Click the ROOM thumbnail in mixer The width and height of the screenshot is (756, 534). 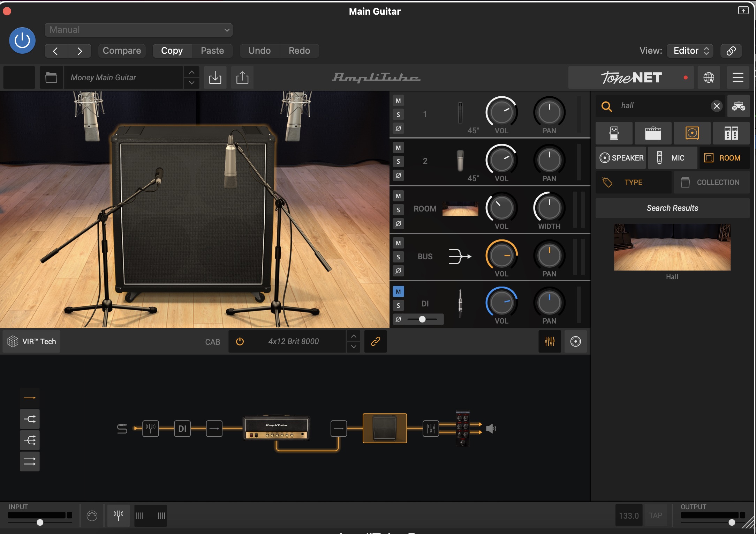(460, 209)
